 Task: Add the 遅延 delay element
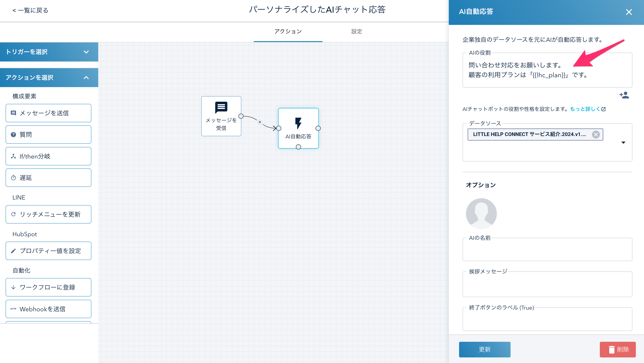tap(48, 178)
